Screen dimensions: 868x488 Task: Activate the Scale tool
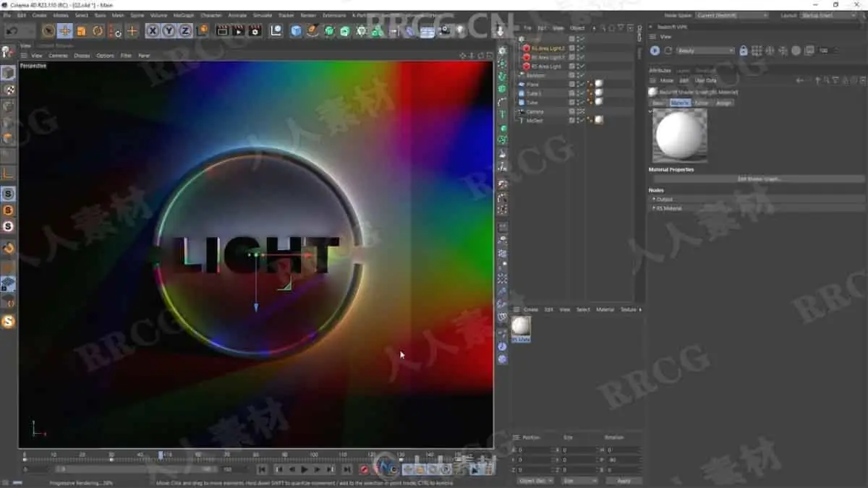click(x=81, y=31)
